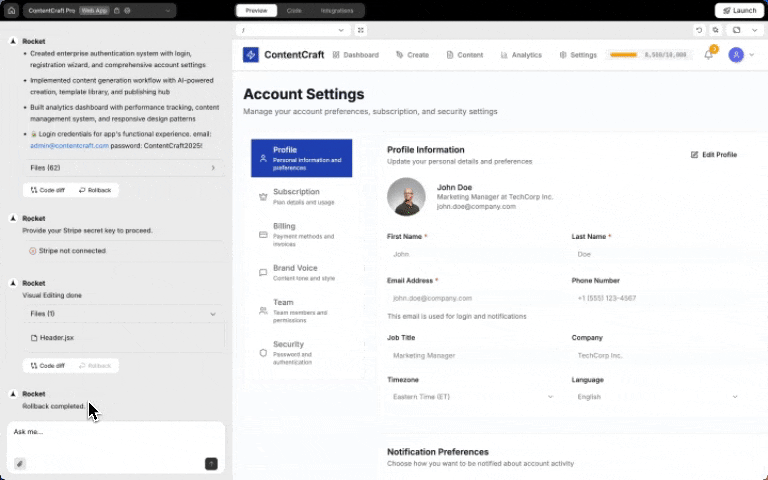Click the Email Address field

tap(473, 298)
